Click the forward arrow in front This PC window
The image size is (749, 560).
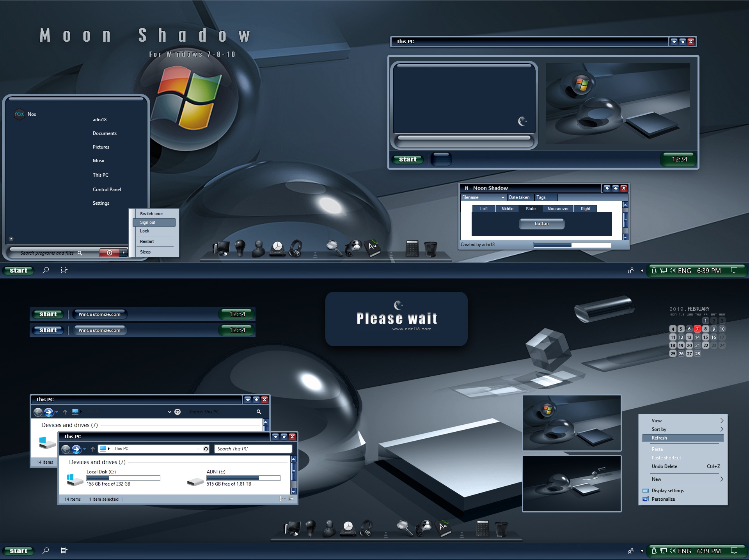pos(76,449)
